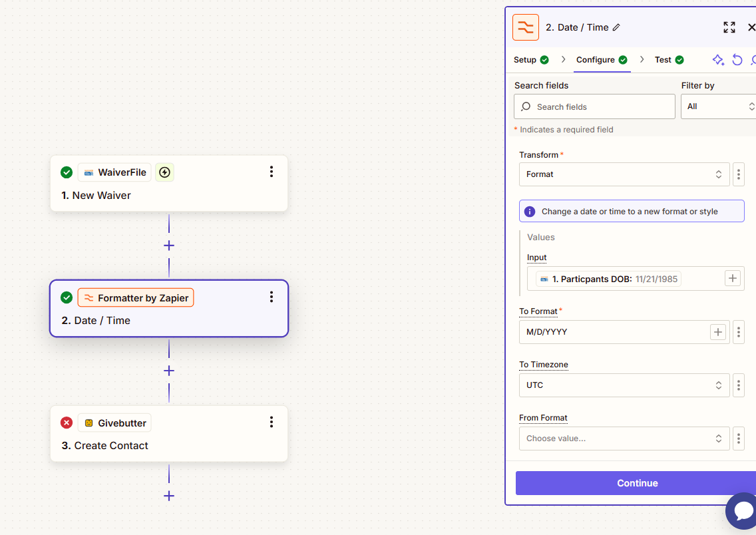Screen dimensions: 756x535
Task: Select the WaiverFile app badge
Action: [x=114, y=172]
